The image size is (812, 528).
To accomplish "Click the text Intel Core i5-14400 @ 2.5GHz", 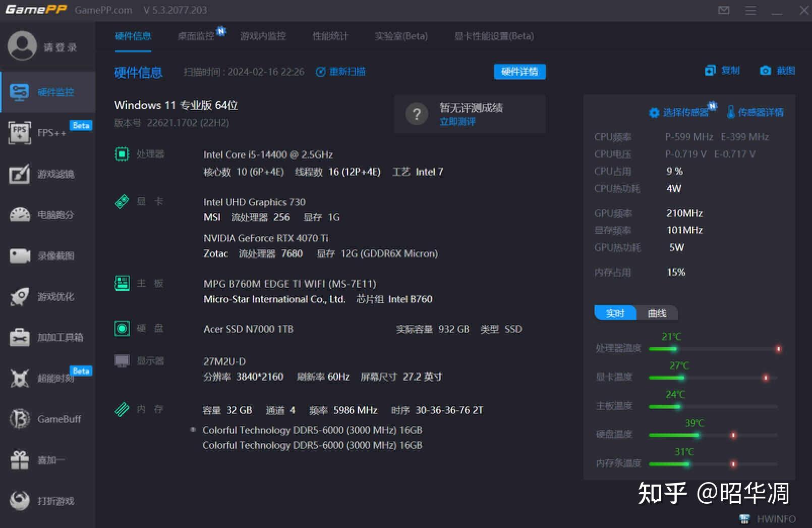I will (268, 154).
